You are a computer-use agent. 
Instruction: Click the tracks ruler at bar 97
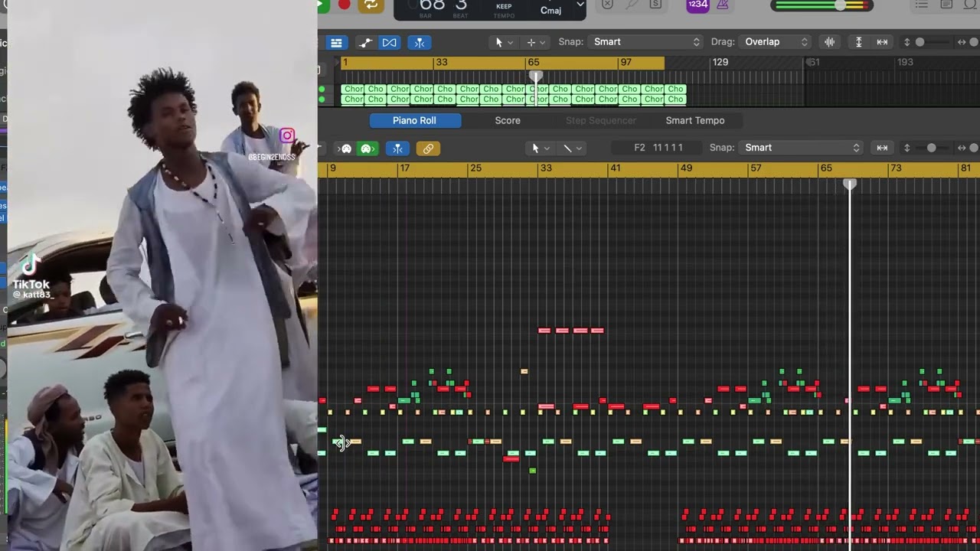pos(626,63)
